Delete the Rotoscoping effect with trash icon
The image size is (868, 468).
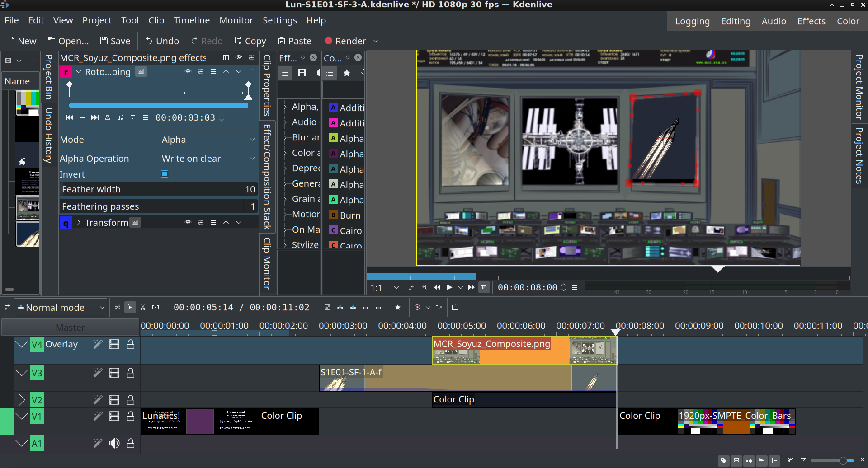[251, 72]
